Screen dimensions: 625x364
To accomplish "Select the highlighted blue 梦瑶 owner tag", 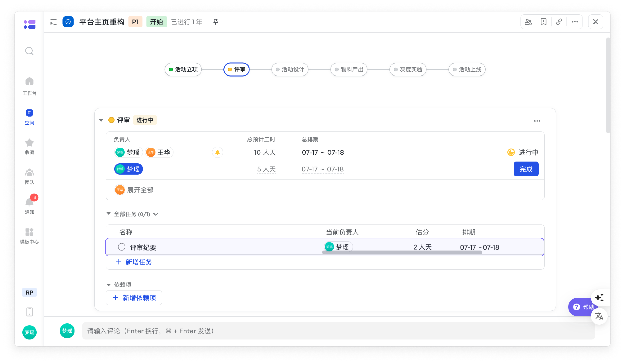I will coord(128,169).
